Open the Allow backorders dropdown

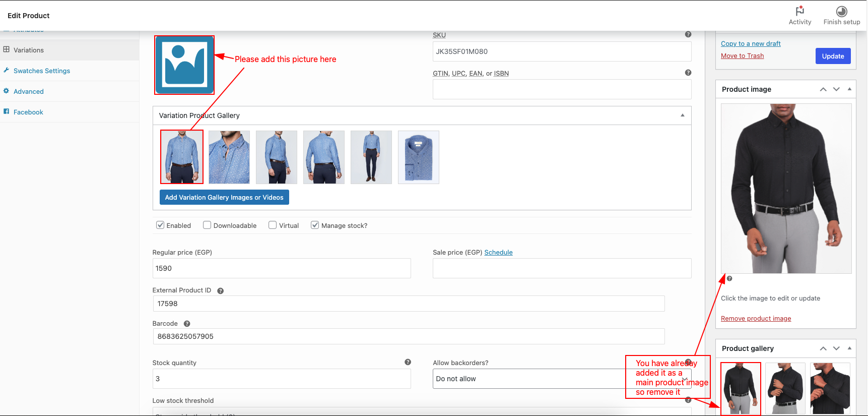tap(562, 379)
